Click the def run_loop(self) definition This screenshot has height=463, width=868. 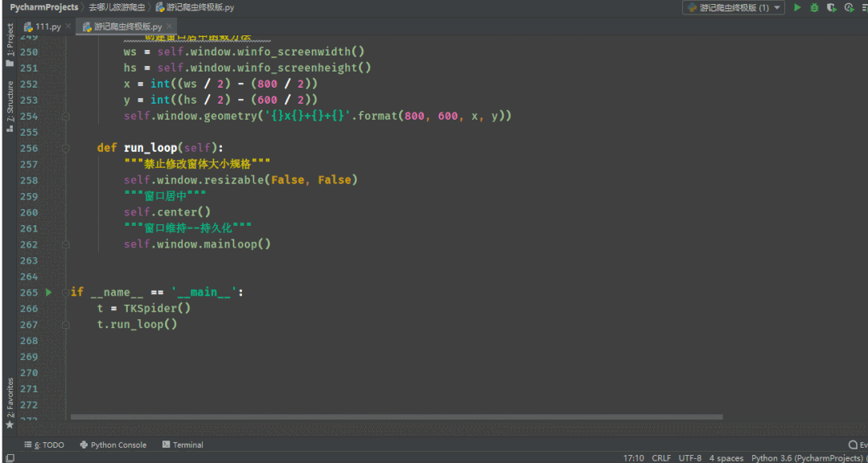point(160,148)
